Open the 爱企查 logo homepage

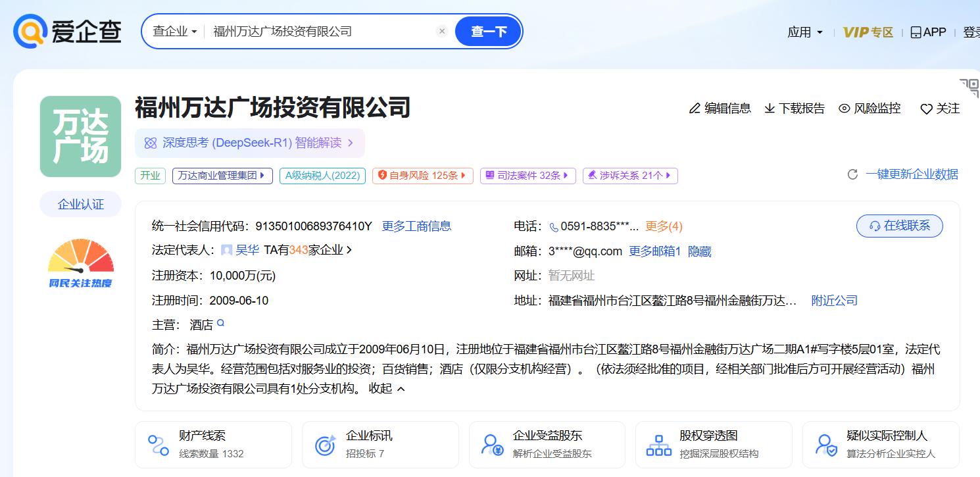click(x=68, y=31)
